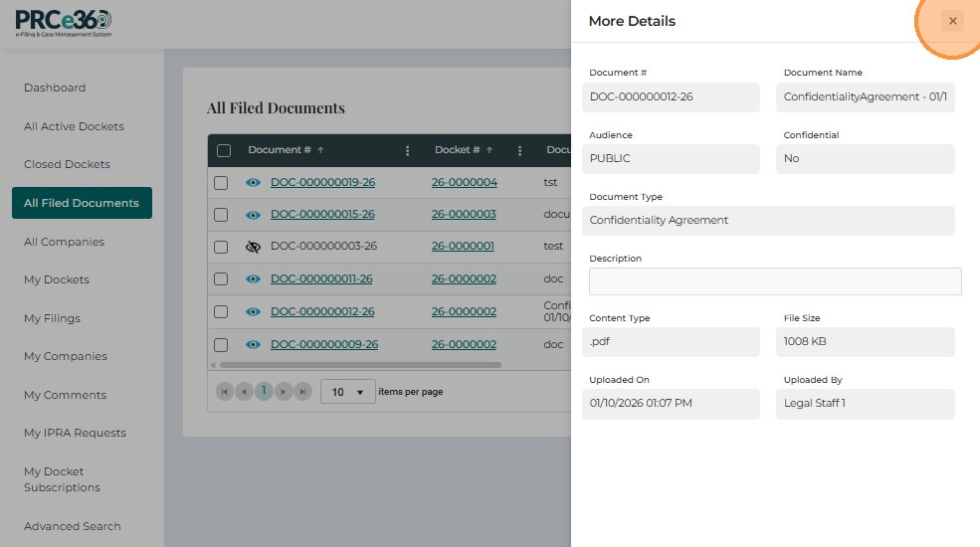Click the Confidential field showing No
The height and width of the screenshot is (547, 980).
(x=865, y=159)
